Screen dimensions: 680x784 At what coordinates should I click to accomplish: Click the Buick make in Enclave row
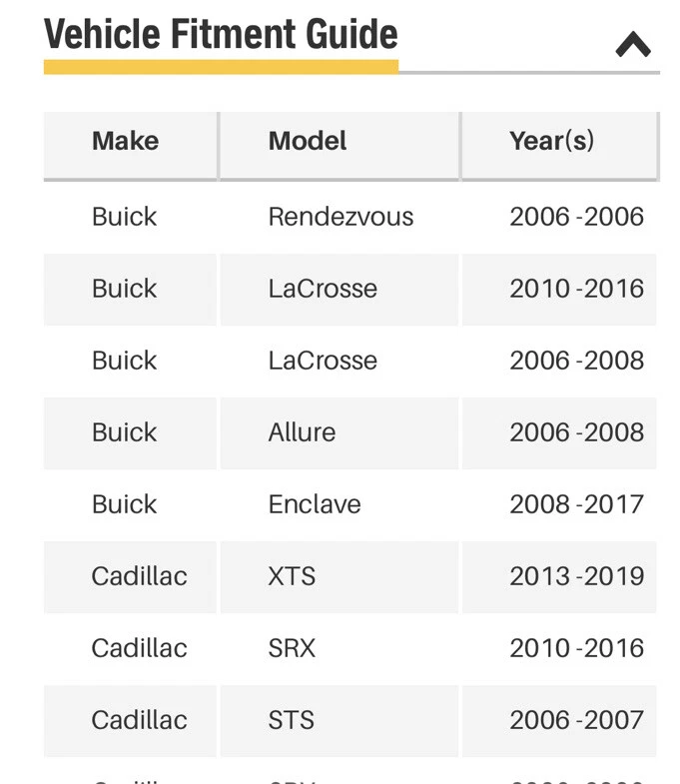(x=125, y=504)
